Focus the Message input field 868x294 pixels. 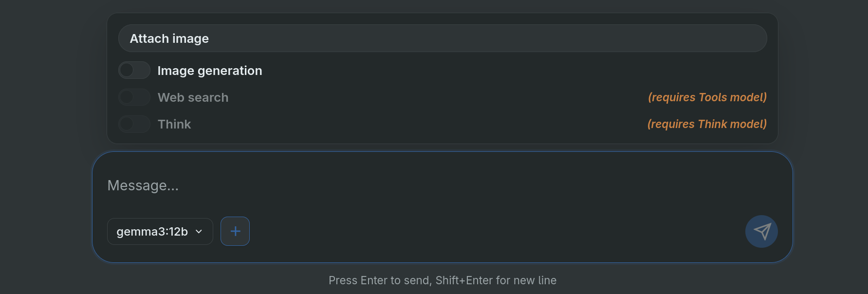coord(438,185)
